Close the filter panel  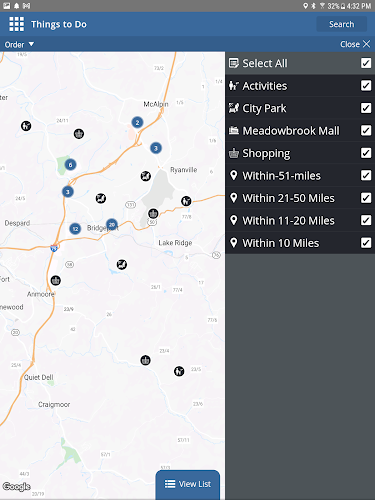pos(355,44)
